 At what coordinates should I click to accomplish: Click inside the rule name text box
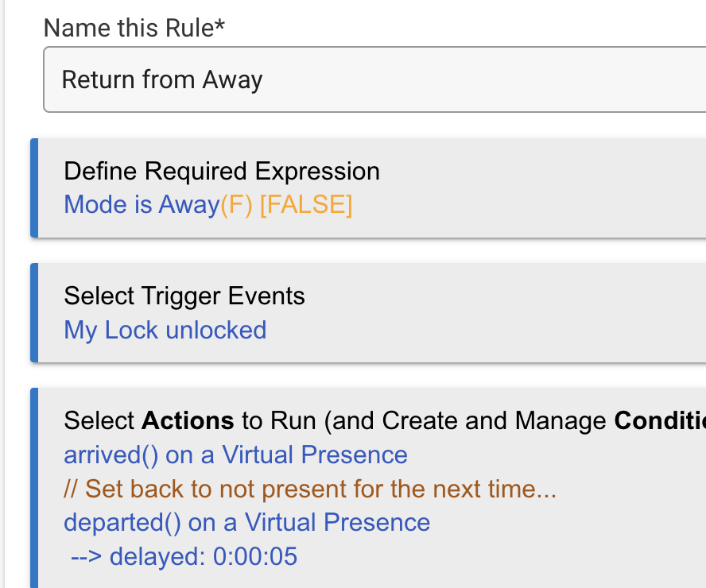click(x=318, y=79)
